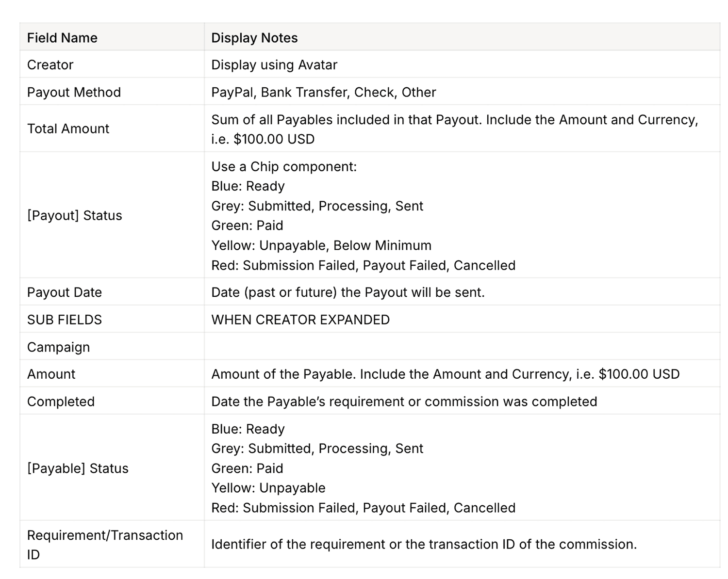The height and width of the screenshot is (579, 728).
Task: Click the Sum of all Payables description
Action: pos(455,129)
